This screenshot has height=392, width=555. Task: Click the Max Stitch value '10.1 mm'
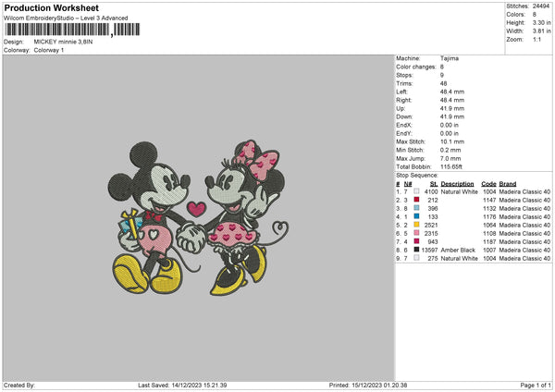(452, 141)
